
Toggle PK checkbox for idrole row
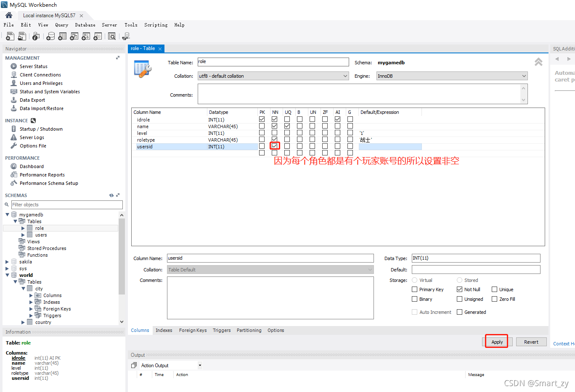[262, 119]
